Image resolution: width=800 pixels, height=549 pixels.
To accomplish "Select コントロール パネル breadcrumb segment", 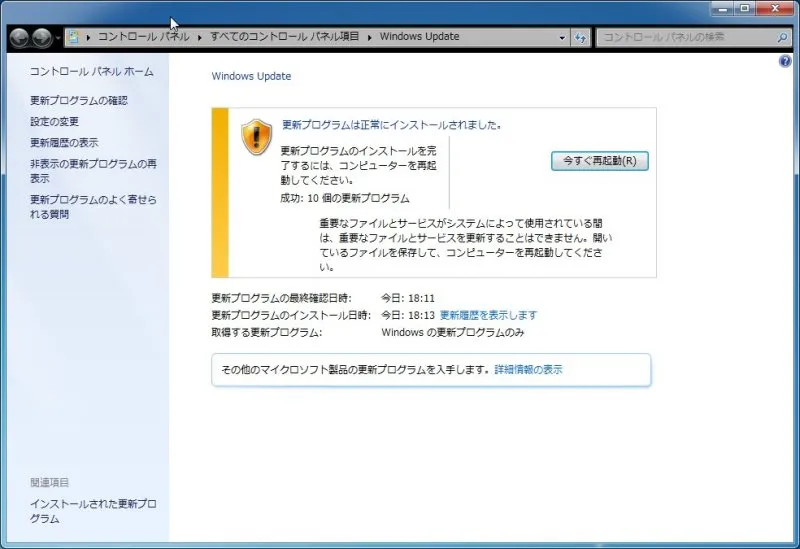I will point(143,37).
